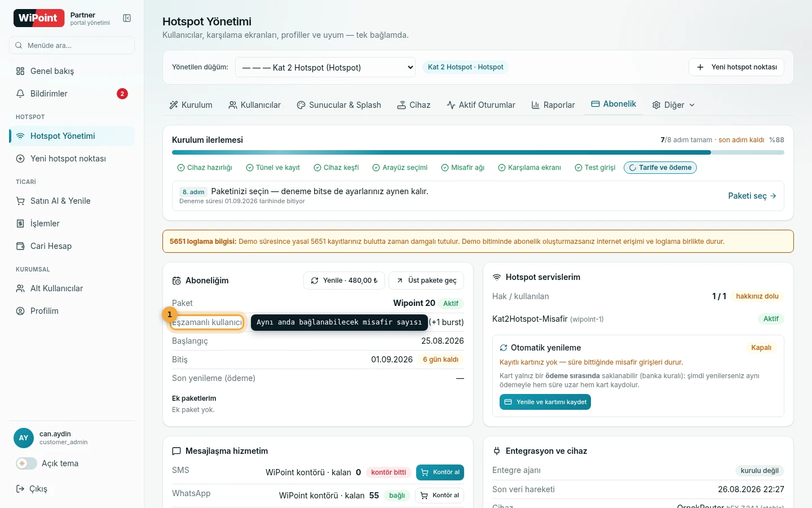Collapse the sidebar using panel icon
The width and height of the screenshot is (812, 508).
(x=127, y=18)
